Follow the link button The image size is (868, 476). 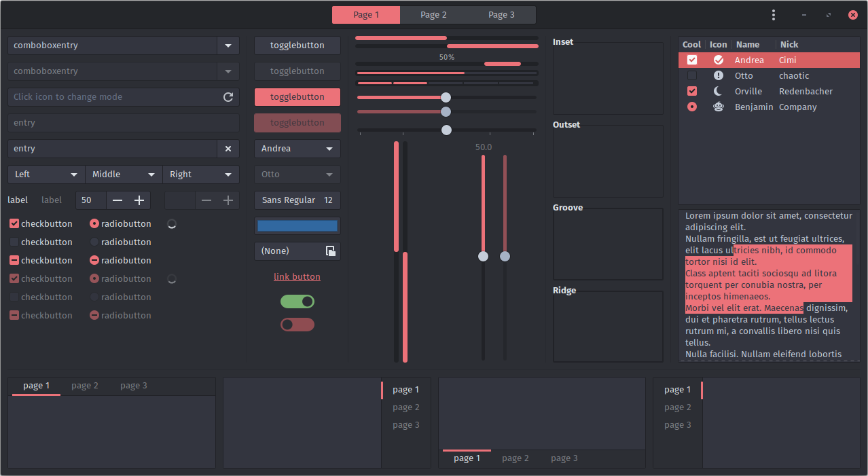click(297, 277)
